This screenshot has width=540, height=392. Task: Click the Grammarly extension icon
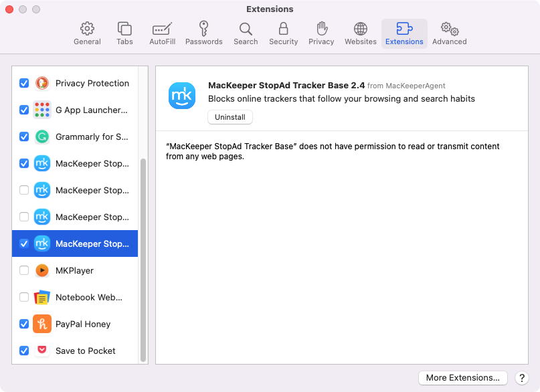tap(42, 136)
